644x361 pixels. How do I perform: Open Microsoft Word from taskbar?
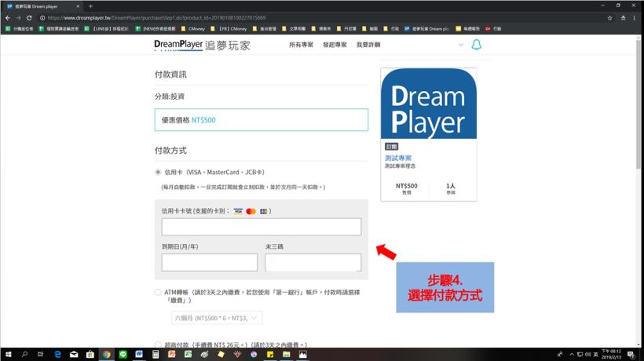(139, 355)
